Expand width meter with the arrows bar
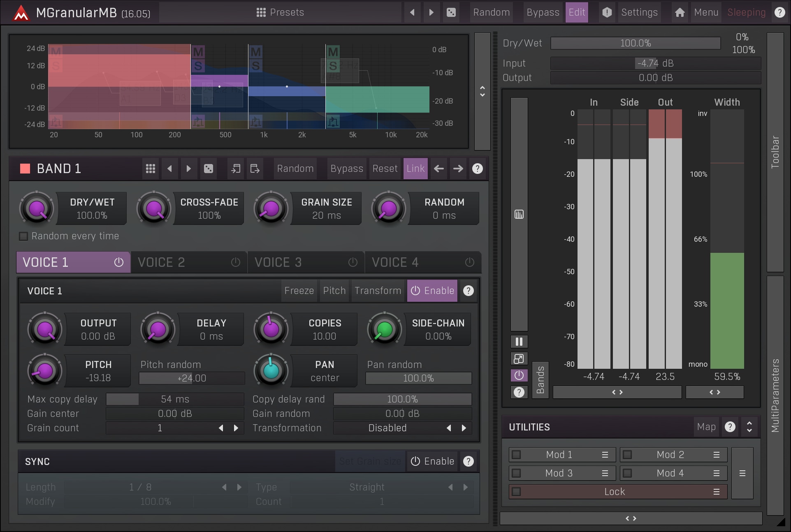791x532 pixels. click(x=715, y=392)
